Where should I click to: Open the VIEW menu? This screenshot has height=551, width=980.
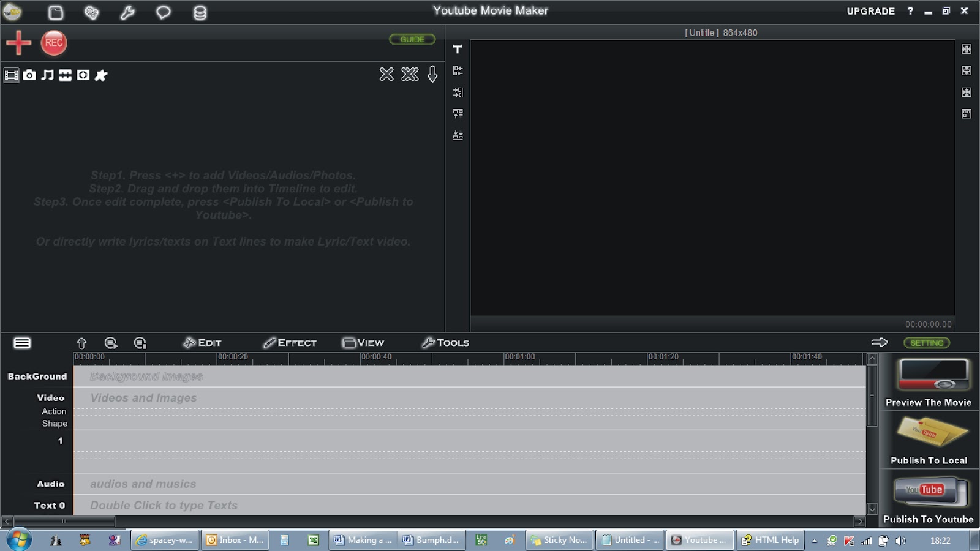pyautogui.click(x=363, y=343)
